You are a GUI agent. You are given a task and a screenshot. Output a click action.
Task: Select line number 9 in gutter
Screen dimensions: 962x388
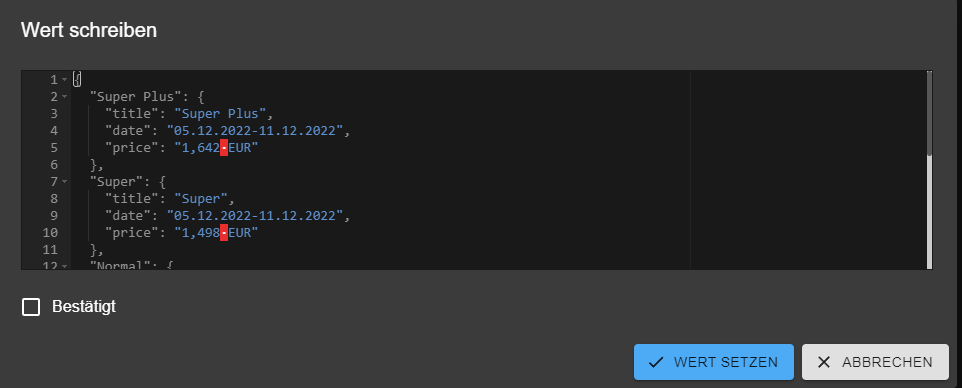[54, 215]
